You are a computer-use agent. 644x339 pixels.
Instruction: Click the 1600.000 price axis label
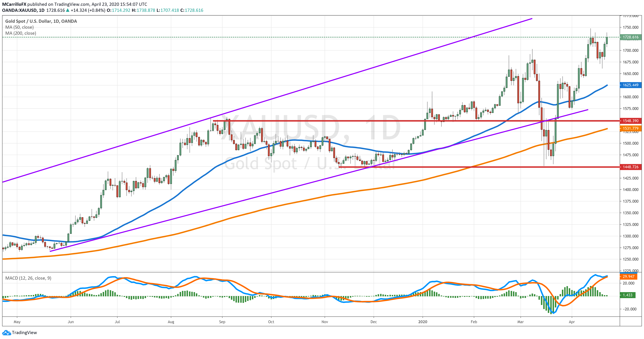[630, 97]
